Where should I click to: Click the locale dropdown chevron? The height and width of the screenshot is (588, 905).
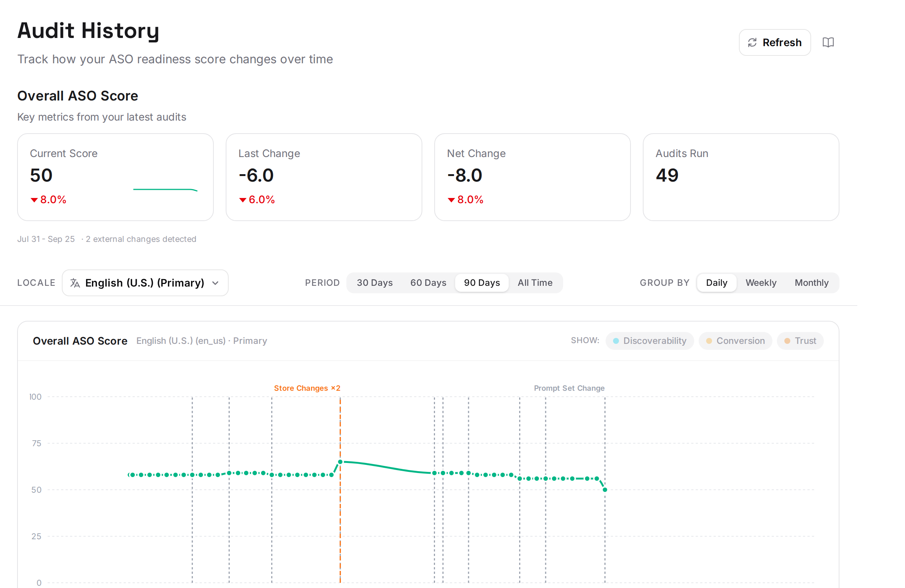(x=216, y=283)
